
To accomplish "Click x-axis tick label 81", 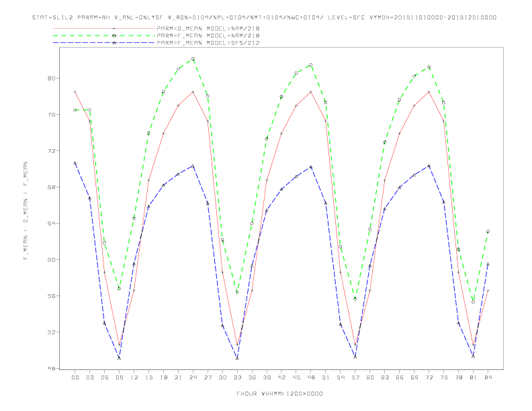I will coord(474,377).
